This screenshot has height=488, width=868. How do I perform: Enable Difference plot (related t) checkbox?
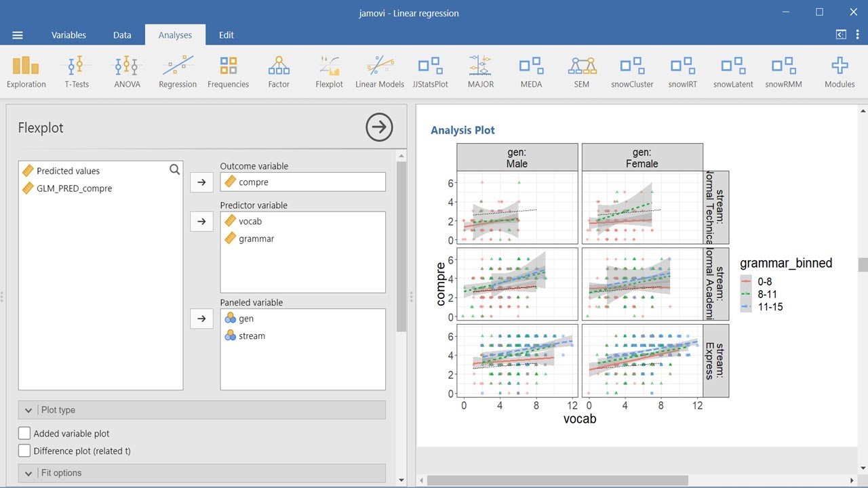(x=24, y=451)
